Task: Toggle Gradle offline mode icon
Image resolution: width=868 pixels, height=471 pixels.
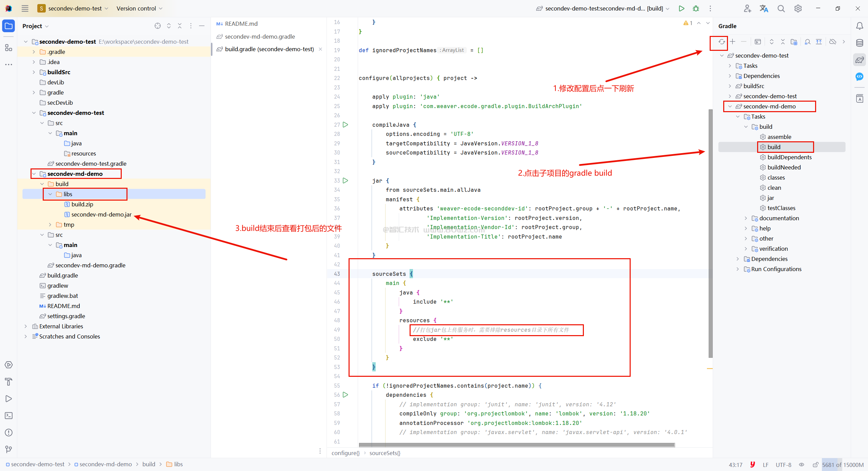Action: pos(833,42)
